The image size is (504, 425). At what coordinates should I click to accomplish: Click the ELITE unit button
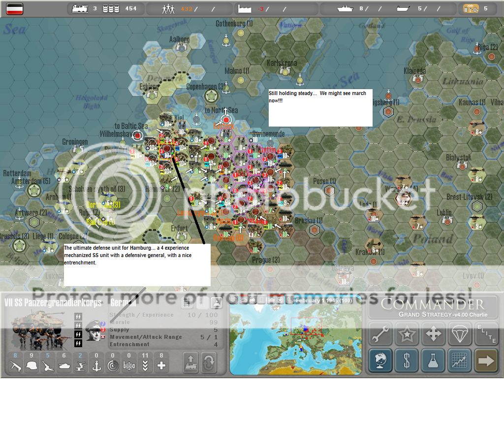click(486, 333)
